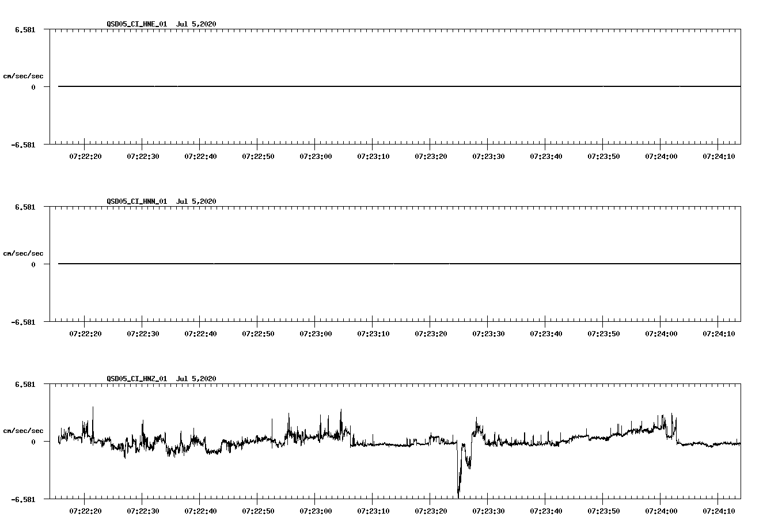Click 07:23:10 time label under HNZ plot
This screenshot has width=782, height=532.
[373, 511]
